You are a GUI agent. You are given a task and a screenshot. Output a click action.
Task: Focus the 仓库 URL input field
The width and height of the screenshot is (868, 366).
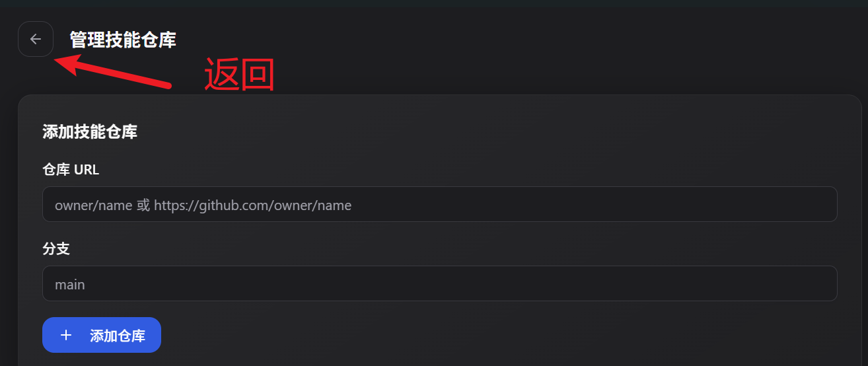(439, 205)
